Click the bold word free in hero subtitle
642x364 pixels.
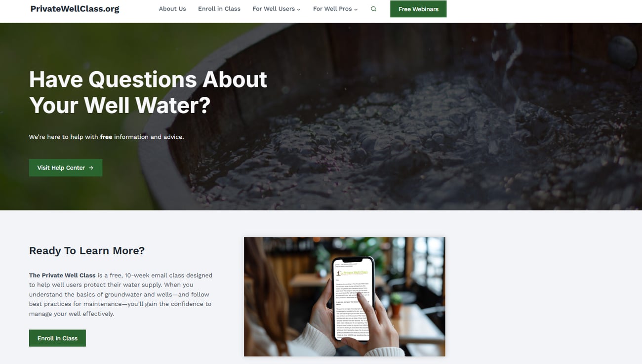click(106, 137)
